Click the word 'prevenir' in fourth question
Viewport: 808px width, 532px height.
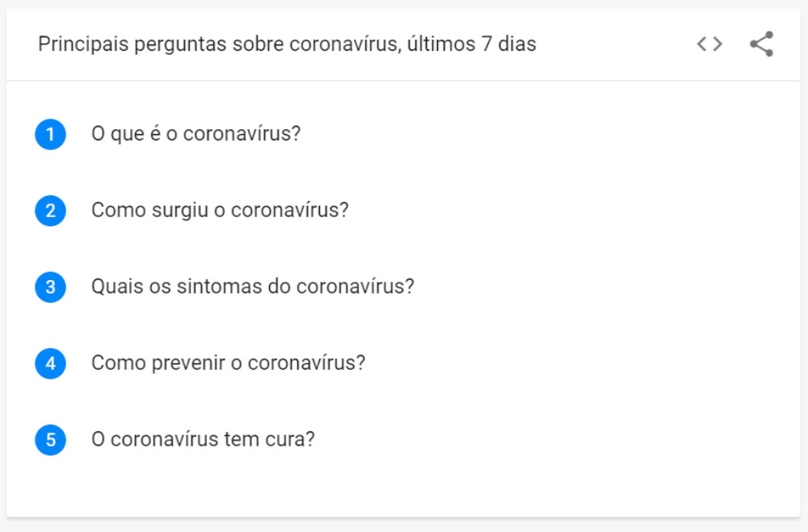pos(188,363)
